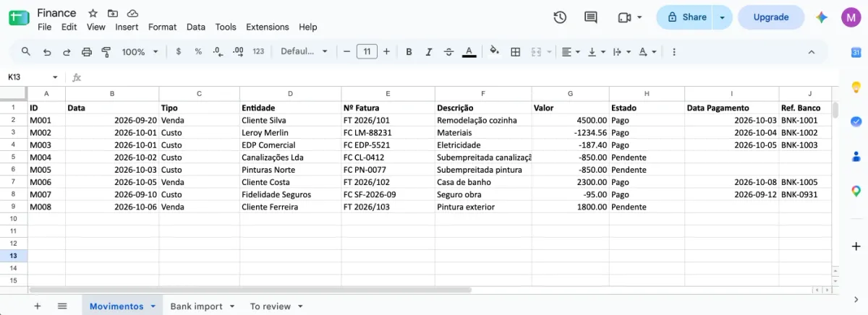The height and width of the screenshot is (315, 868).
Task: Format as percent
Action: point(198,52)
